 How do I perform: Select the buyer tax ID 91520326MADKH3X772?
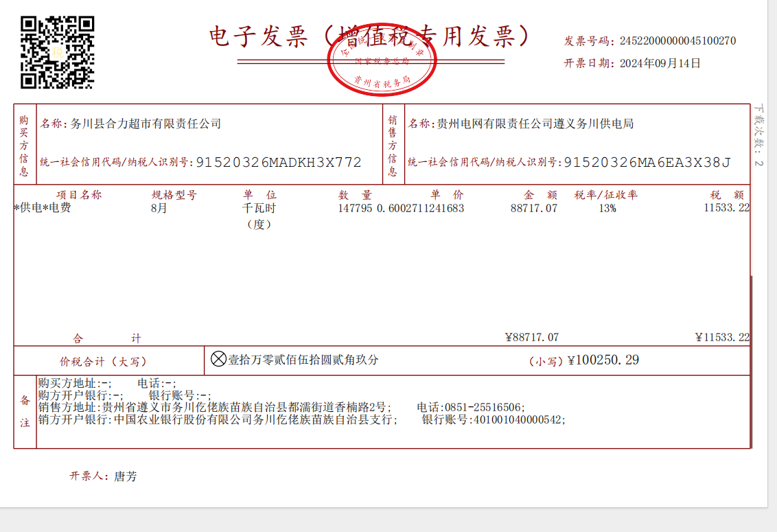point(279,163)
